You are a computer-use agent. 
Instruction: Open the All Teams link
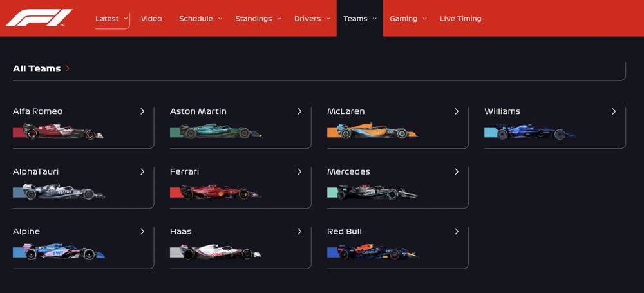click(37, 69)
